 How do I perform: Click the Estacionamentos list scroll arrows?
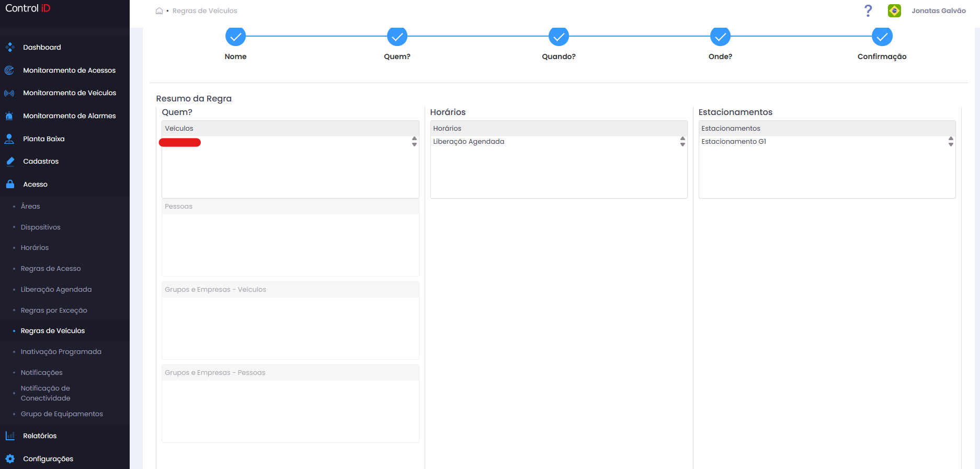point(951,142)
